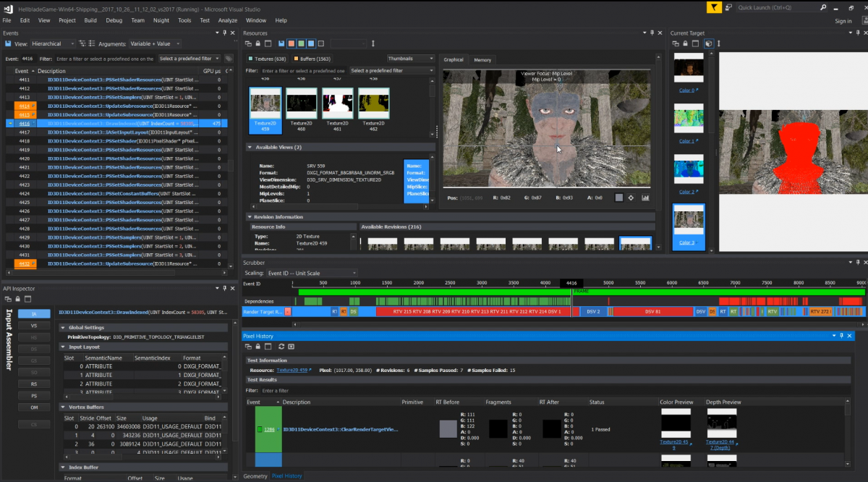Click the feedback flag icon in title bar

pyautogui.click(x=714, y=7)
